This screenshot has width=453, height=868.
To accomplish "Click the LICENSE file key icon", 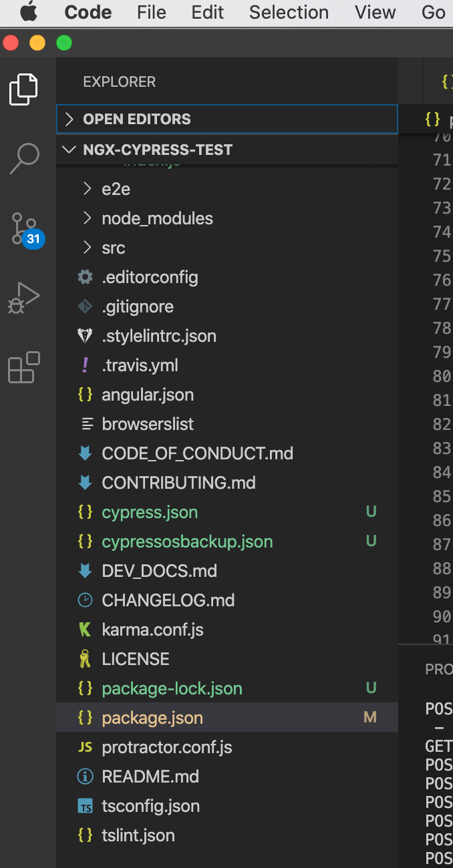I will [x=85, y=659].
